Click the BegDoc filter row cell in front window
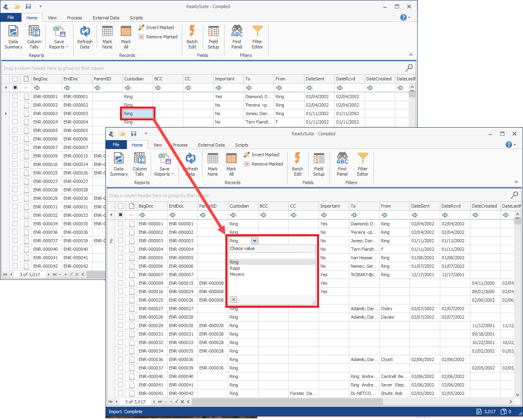The image size is (523, 420). point(152,215)
